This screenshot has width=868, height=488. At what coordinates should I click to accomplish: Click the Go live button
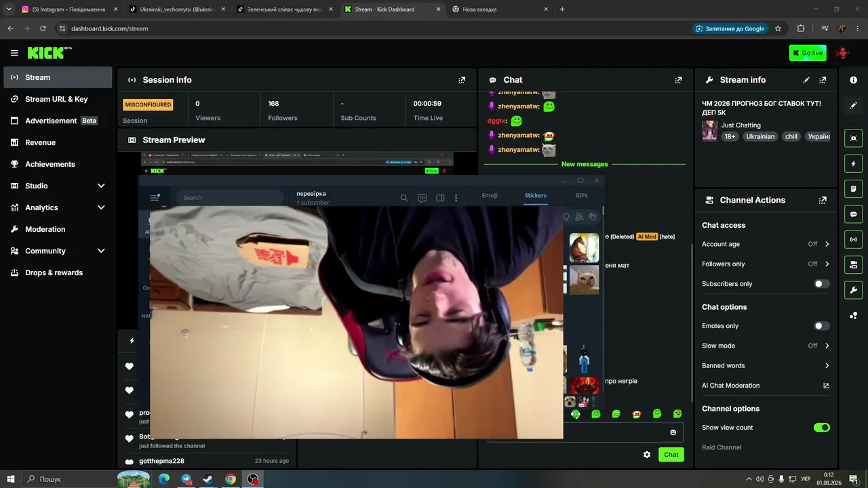coord(808,53)
